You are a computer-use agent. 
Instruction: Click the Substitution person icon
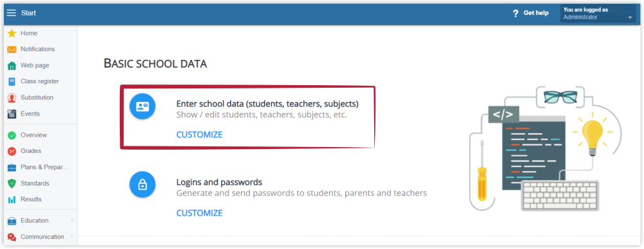[12, 97]
